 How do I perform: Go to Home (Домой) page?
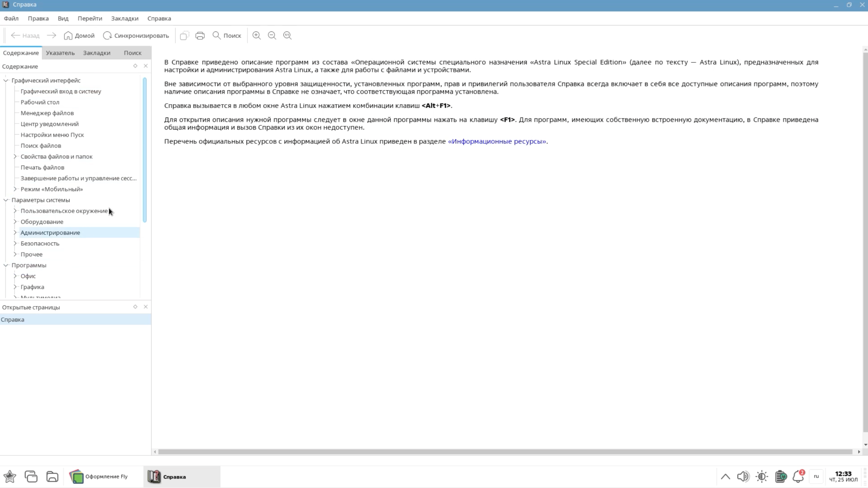point(79,36)
